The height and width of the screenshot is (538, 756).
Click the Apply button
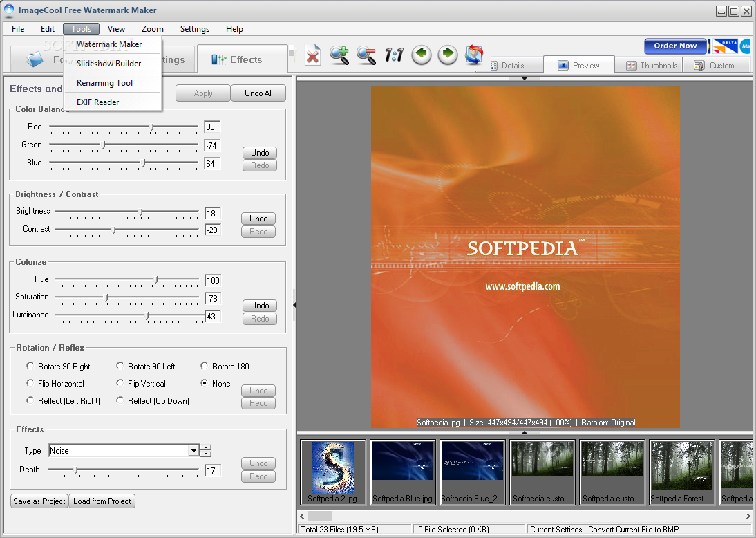[x=203, y=93]
